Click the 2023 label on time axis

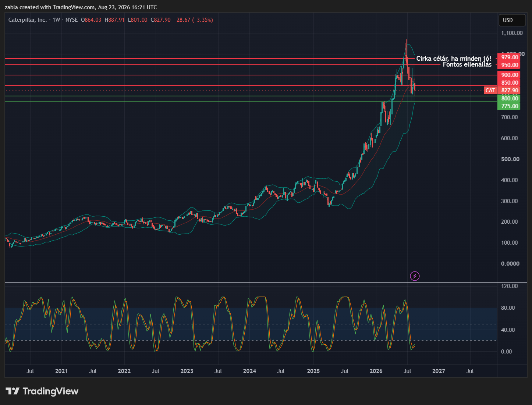[187, 371]
